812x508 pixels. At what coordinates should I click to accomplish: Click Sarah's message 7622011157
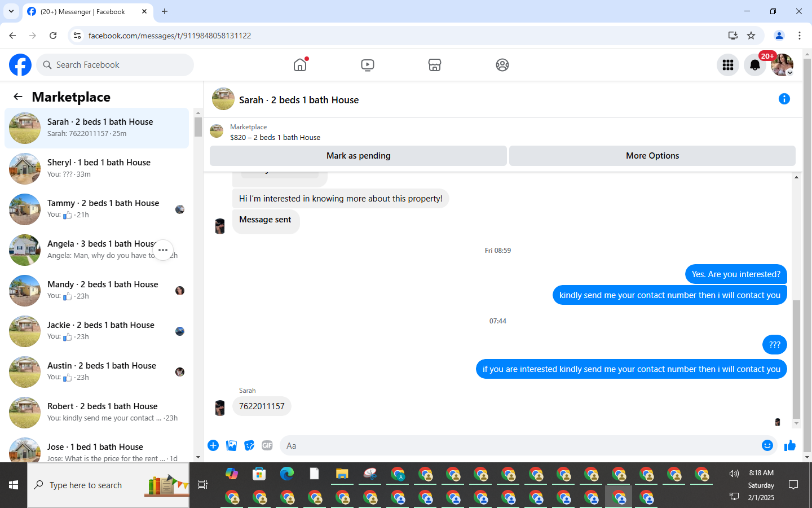pos(262,406)
